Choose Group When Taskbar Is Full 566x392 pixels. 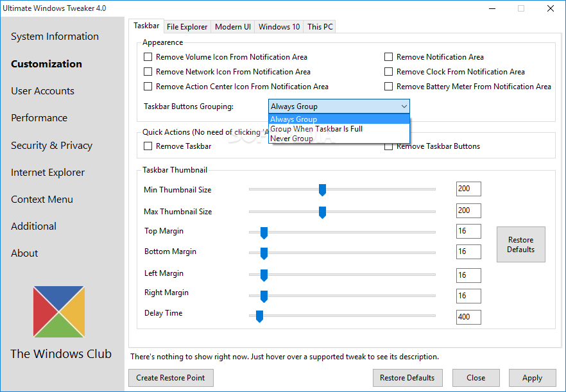(339, 129)
